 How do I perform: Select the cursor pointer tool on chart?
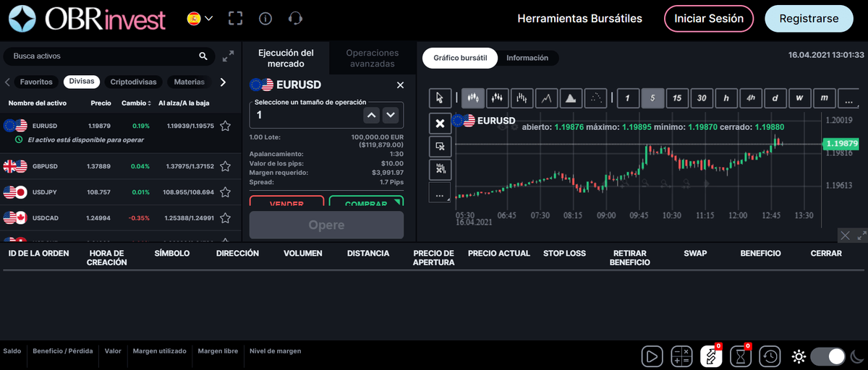point(440,98)
